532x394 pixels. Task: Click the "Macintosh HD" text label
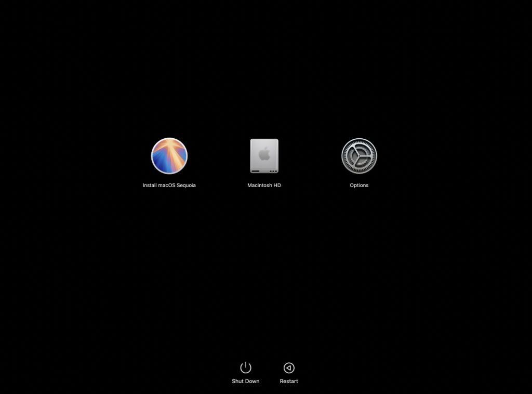click(264, 186)
